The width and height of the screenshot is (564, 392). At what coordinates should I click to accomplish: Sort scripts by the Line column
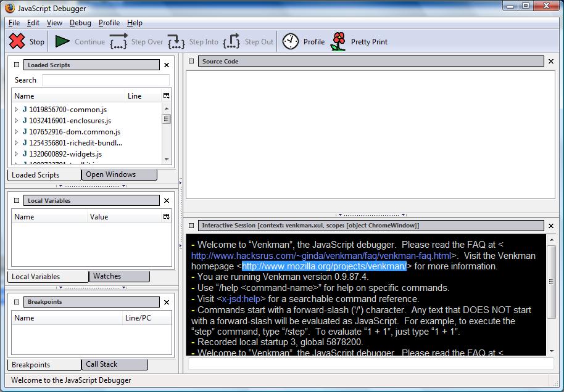143,96
